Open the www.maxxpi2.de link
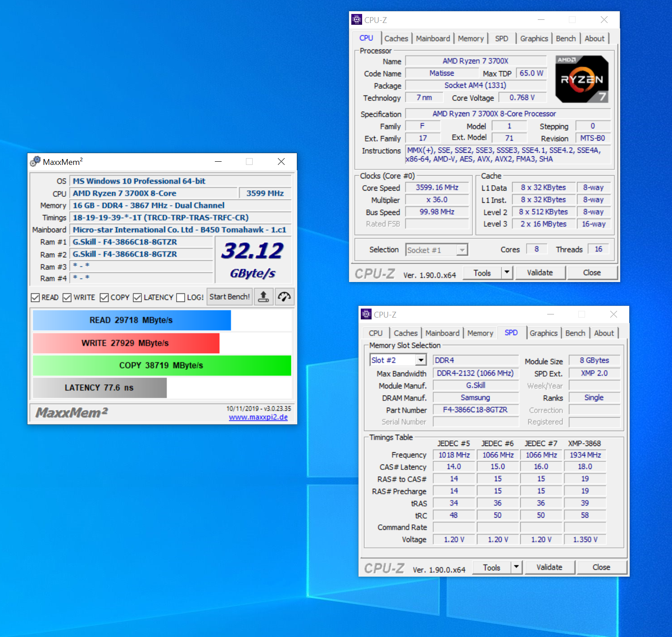Image resolution: width=672 pixels, height=637 pixels. point(258,417)
